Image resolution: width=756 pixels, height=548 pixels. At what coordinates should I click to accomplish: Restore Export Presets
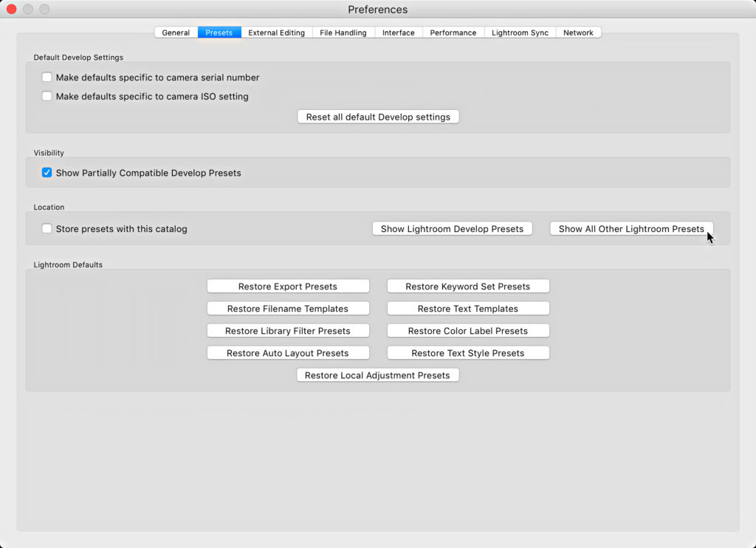(x=288, y=286)
